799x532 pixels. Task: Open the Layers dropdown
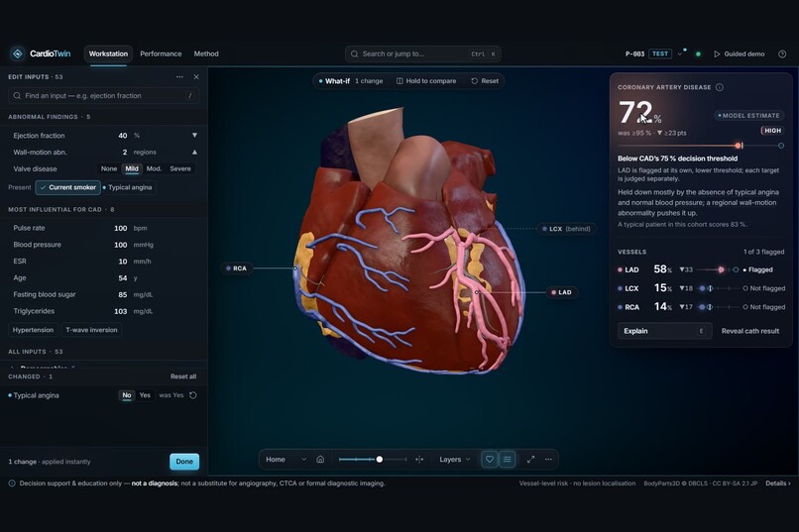click(x=455, y=460)
